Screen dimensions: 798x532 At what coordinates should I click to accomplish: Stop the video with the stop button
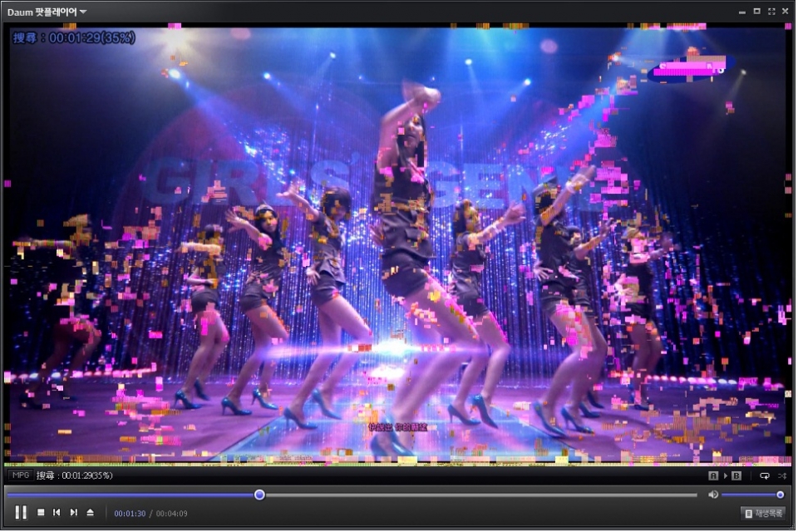pos(41,513)
